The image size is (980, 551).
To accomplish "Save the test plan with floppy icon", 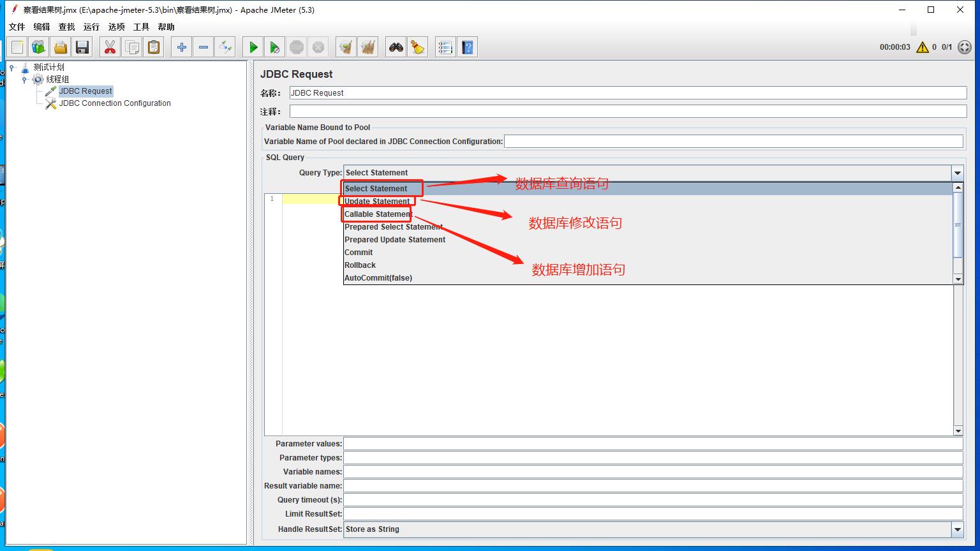I will (x=82, y=47).
